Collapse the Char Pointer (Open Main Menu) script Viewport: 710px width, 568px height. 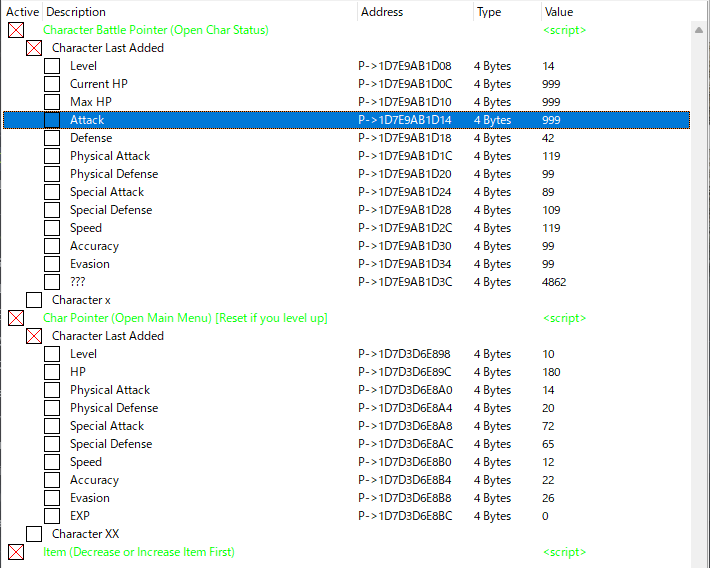pyautogui.click(x=16, y=318)
